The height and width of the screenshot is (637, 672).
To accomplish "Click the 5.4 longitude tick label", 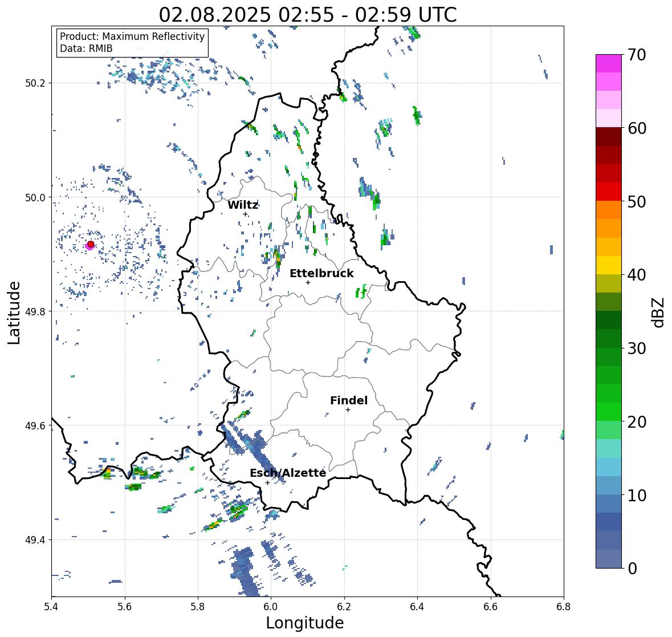I will 51,607.
